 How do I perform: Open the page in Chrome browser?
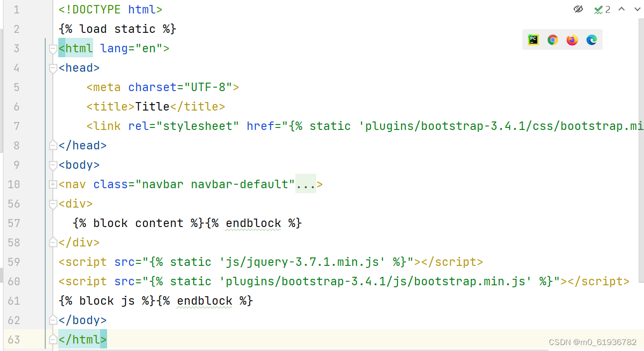tap(552, 40)
